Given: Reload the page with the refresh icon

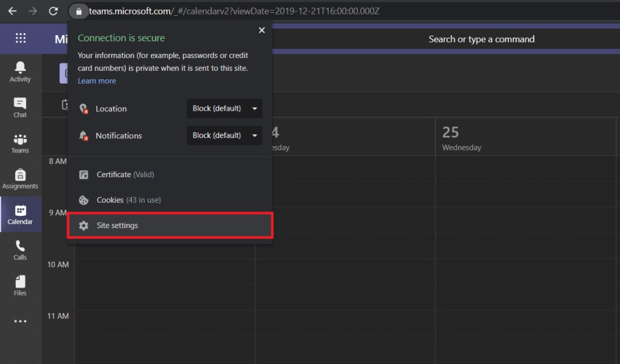Looking at the screenshot, I should pyautogui.click(x=53, y=10).
